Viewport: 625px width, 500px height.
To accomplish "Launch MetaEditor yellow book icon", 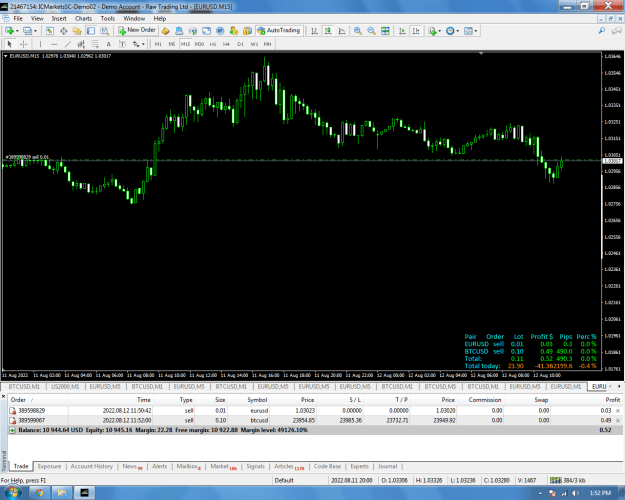I will click(165, 31).
